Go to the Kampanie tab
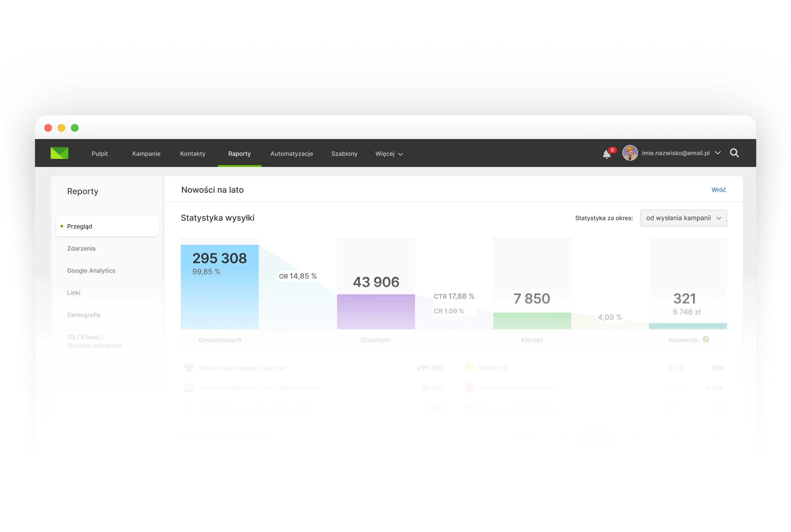Viewport: 791px width, 532px height. click(146, 154)
